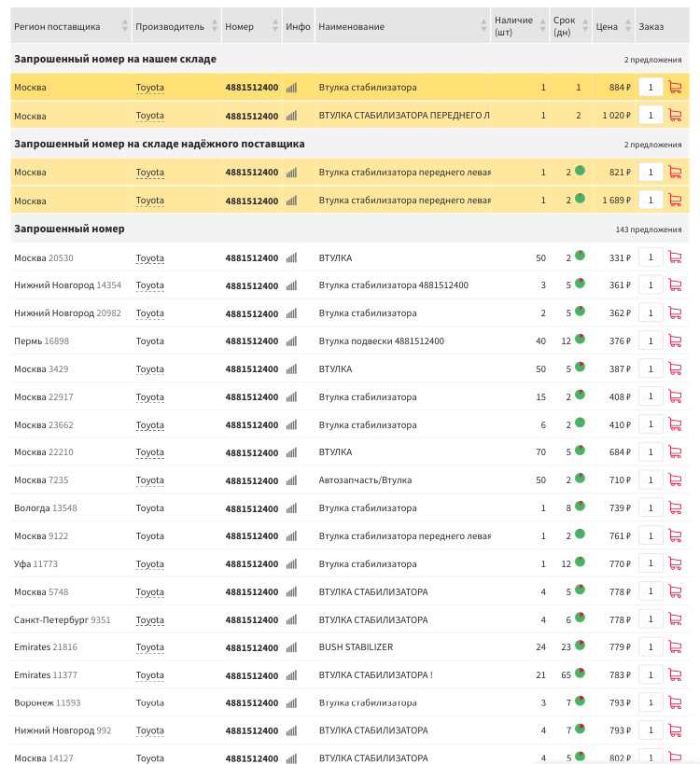Viewport: 700px width, 764px height.
Task: Click the '331 ₽' price cell
Action: click(620, 258)
